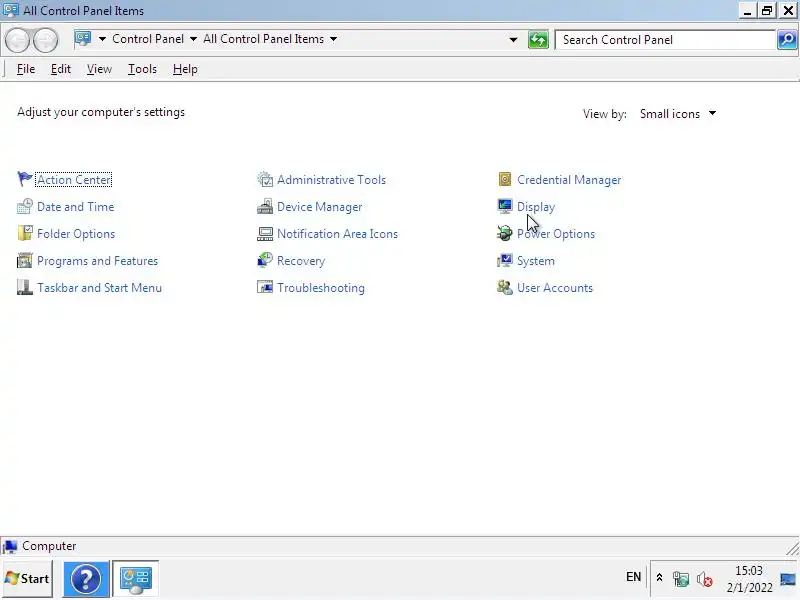
Task: Open the address bar history dropdown
Action: pyautogui.click(x=513, y=39)
